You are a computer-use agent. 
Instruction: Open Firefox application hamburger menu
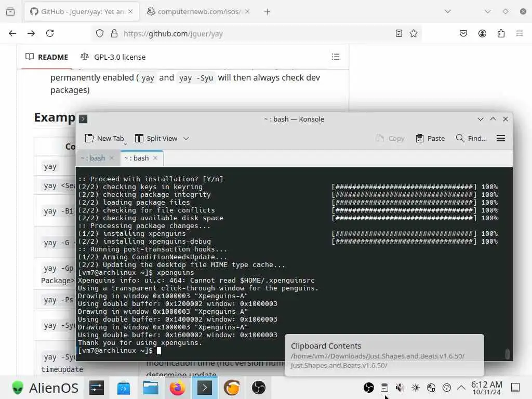[520, 33]
